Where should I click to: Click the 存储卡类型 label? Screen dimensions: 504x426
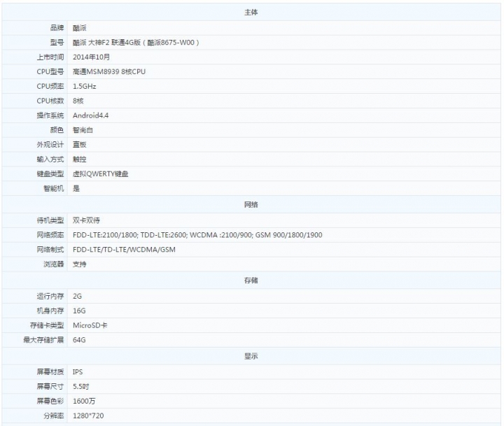tap(47, 325)
